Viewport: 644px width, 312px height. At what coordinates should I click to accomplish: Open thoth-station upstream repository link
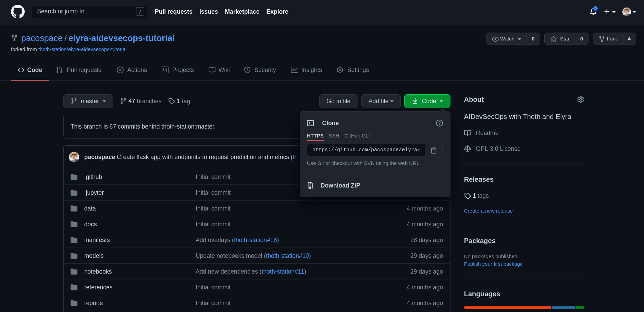point(82,49)
